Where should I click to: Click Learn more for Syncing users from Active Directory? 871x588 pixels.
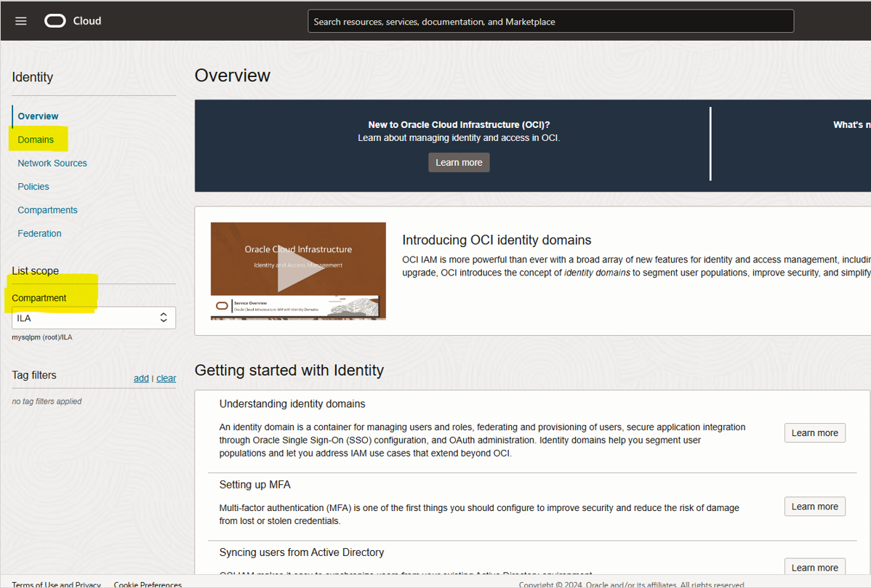(814, 567)
